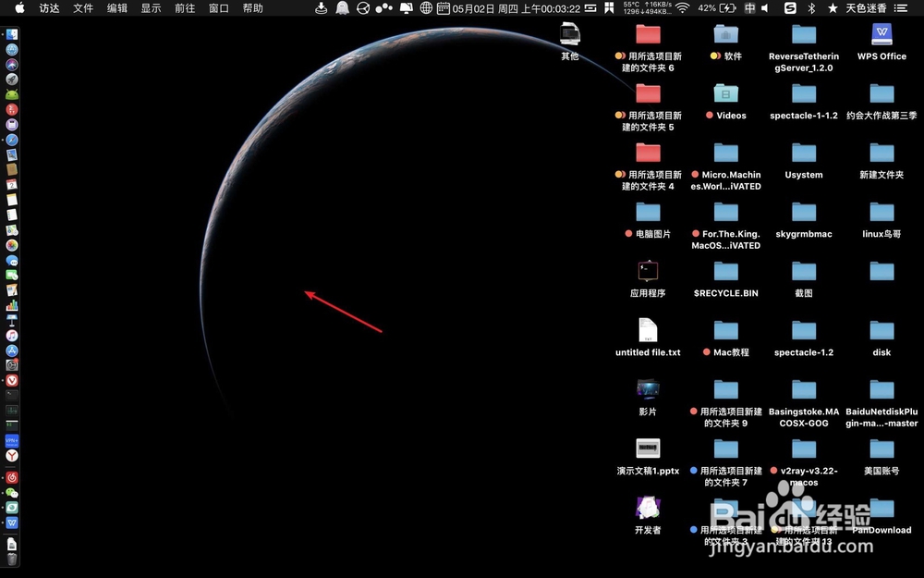924x578 pixels.
Task: Open the 显示 menu
Action: 151,8
